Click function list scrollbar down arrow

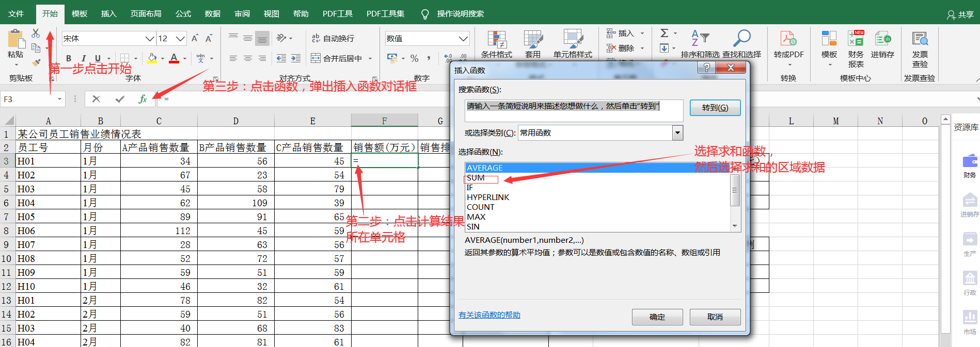coord(735,226)
